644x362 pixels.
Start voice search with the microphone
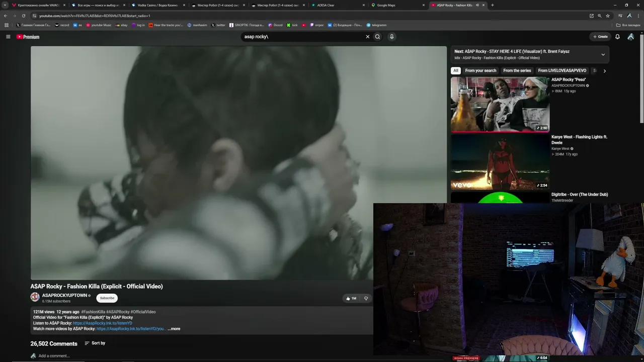pos(391,37)
